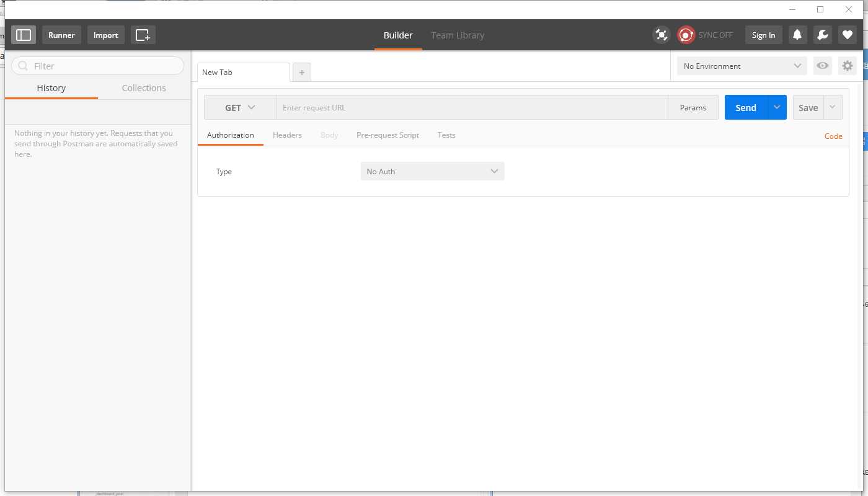Click the Params button
868x496 pixels.
coord(693,107)
